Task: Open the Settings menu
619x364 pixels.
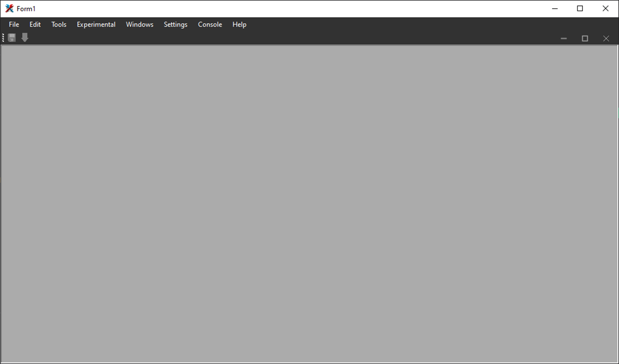Action: coord(175,24)
